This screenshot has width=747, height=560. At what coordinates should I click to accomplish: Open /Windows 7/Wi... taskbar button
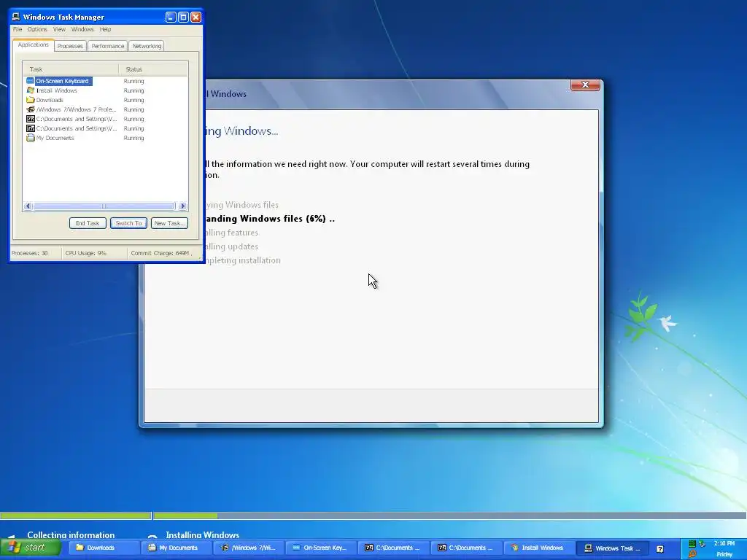click(249, 548)
